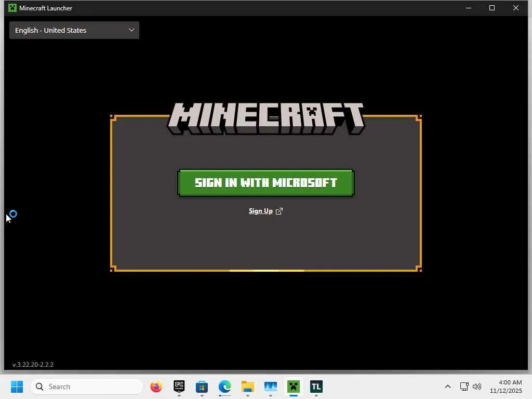Expand the English - United States language dropdown

[x=74, y=30]
